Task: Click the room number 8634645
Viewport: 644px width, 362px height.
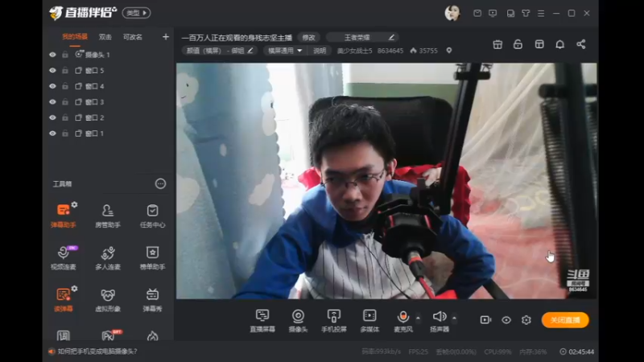Action: pos(390,51)
